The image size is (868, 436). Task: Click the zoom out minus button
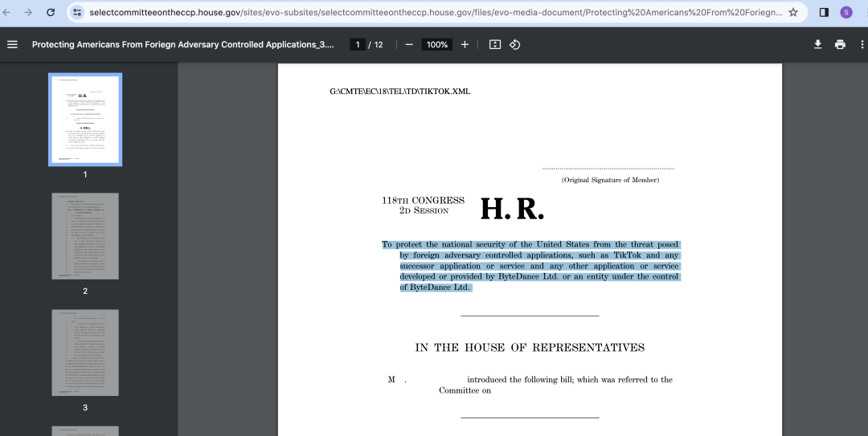coord(409,44)
